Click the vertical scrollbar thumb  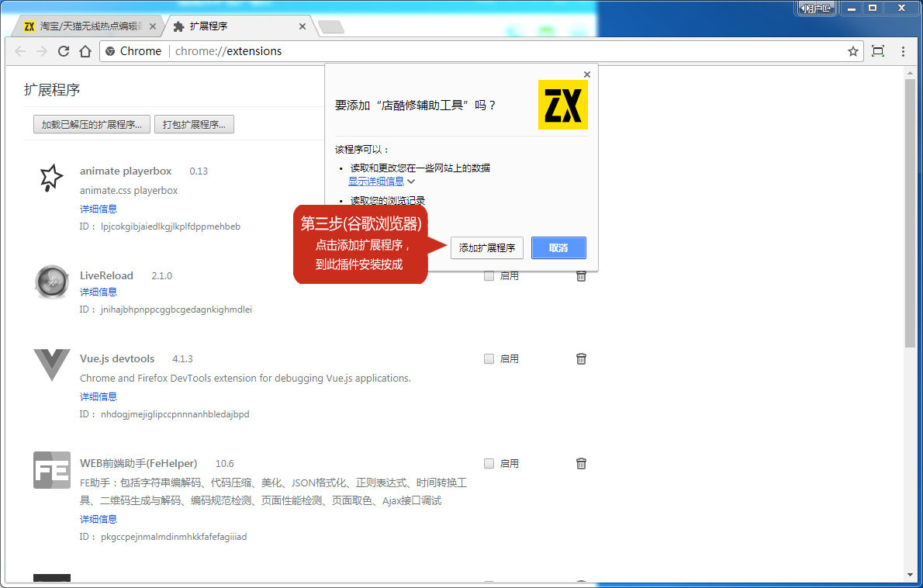pos(910,212)
